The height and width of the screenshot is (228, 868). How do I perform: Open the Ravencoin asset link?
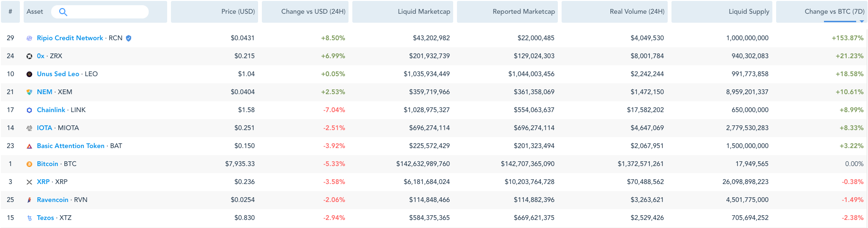(x=53, y=200)
